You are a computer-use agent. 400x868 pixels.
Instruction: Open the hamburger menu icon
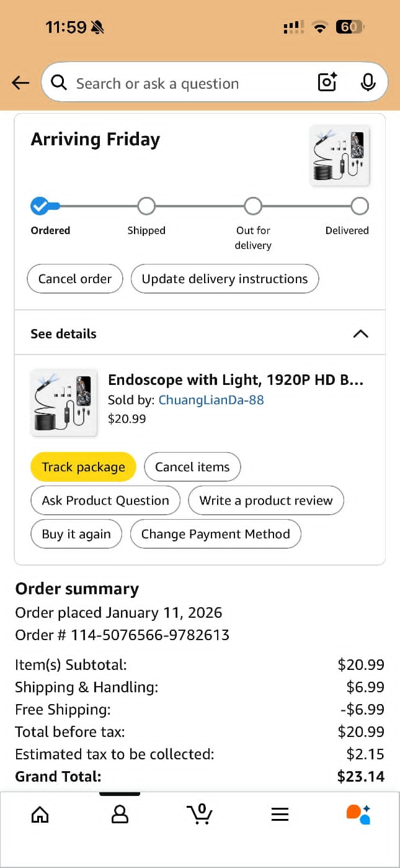tap(280, 815)
